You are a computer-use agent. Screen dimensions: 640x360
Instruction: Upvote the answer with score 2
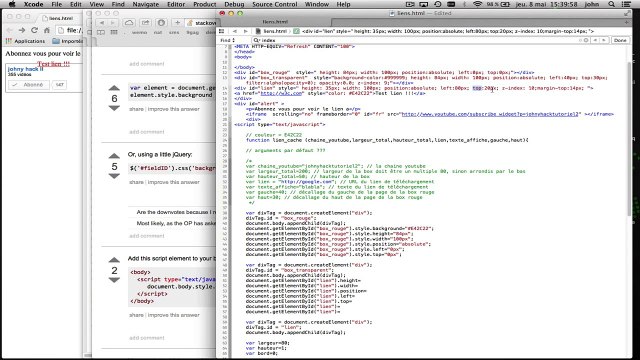[114, 260]
